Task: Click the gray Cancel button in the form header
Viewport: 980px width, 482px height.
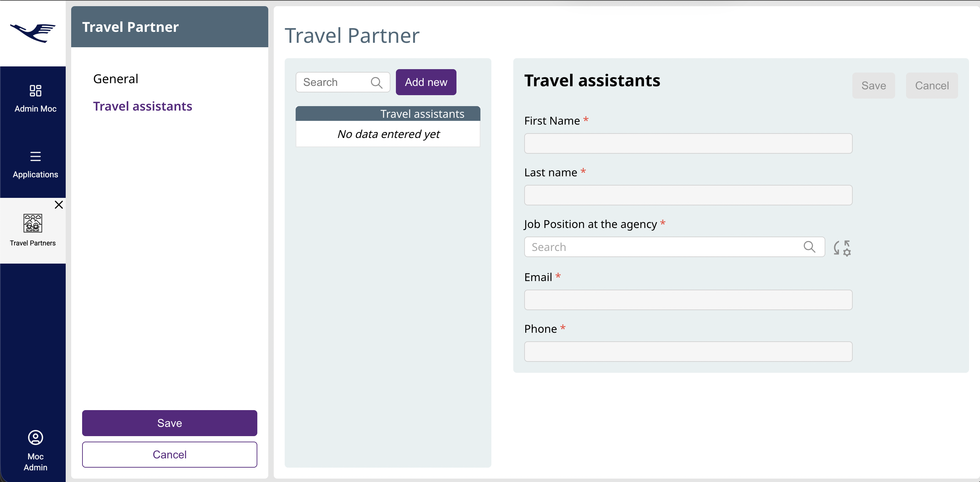Action: click(x=932, y=86)
